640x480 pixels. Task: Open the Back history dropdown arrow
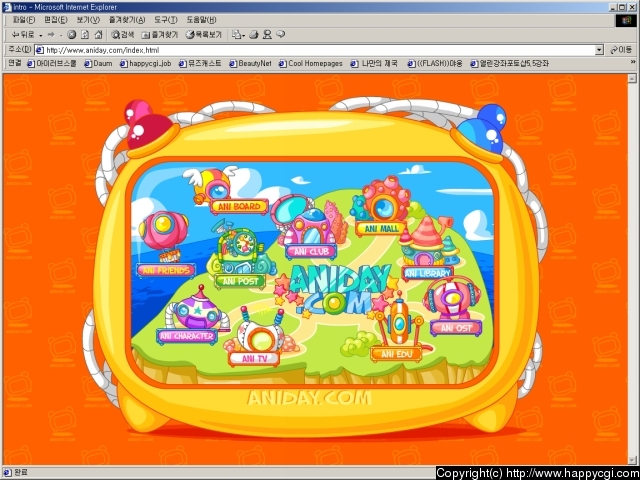[41, 36]
